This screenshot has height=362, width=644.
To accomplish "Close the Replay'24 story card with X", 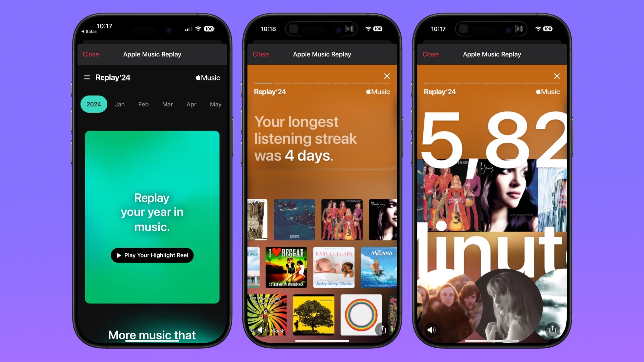I will (x=386, y=76).
